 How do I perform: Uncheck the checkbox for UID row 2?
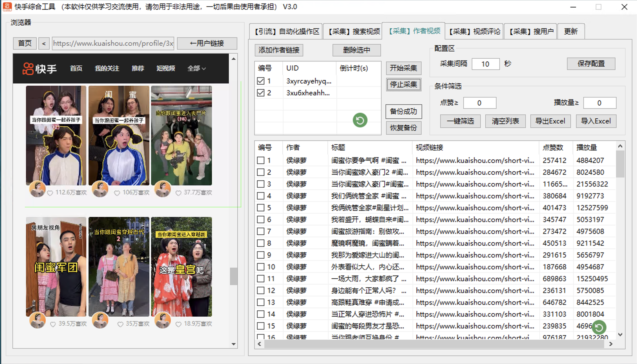point(260,92)
